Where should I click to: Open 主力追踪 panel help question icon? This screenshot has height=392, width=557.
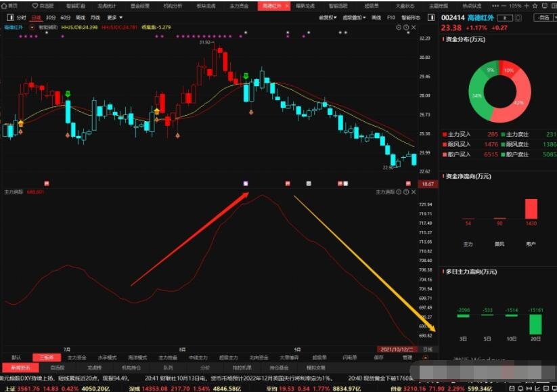point(406,192)
